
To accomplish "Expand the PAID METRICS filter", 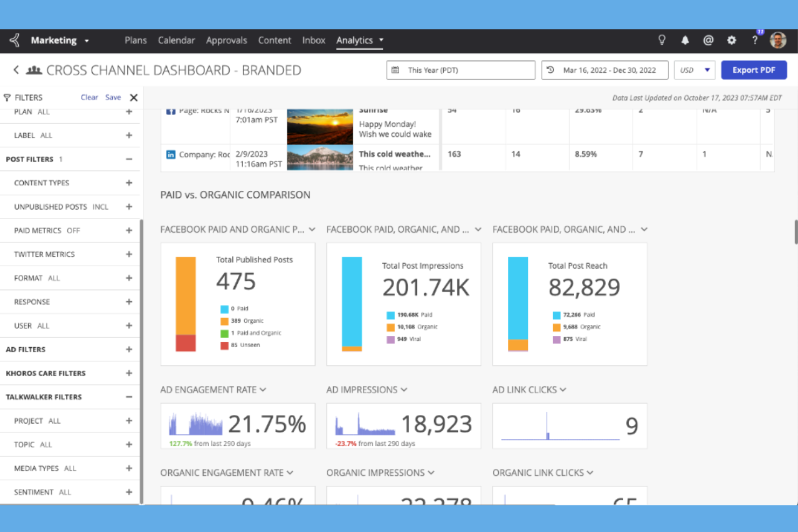I will pyautogui.click(x=129, y=230).
